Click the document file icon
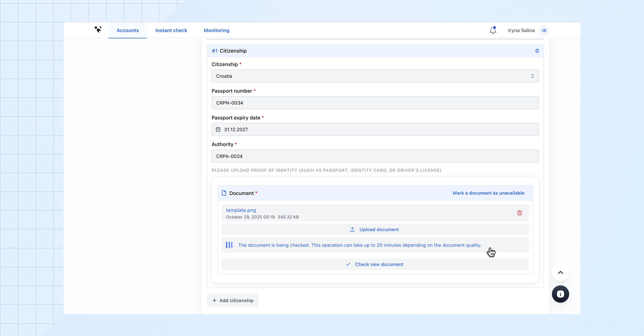The width and height of the screenshot is (644, 336). (x=224, y=193)
